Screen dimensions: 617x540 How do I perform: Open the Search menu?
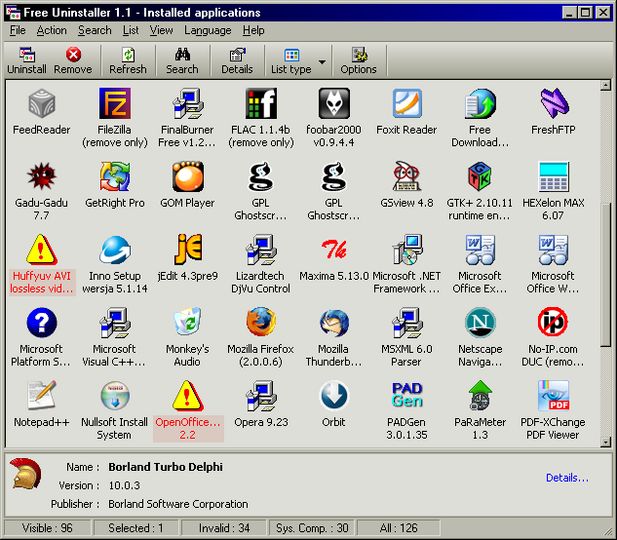94,30
